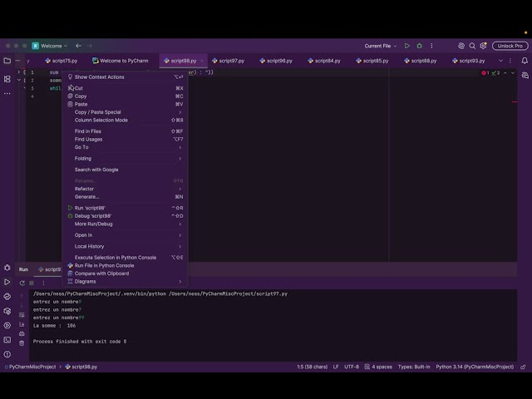Open More tool windows ellipsis in left sidebar
The width and height of the screenshot is (532, 399).
(7, 93)
